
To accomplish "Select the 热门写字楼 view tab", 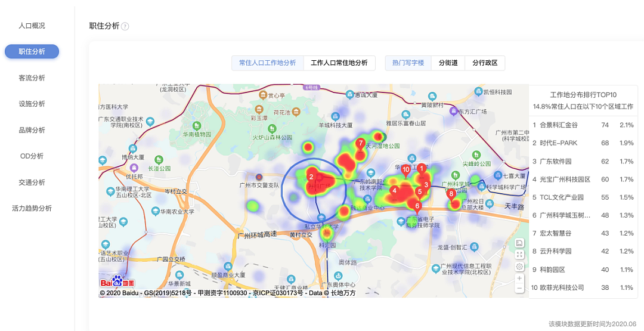I will point(408,63).
